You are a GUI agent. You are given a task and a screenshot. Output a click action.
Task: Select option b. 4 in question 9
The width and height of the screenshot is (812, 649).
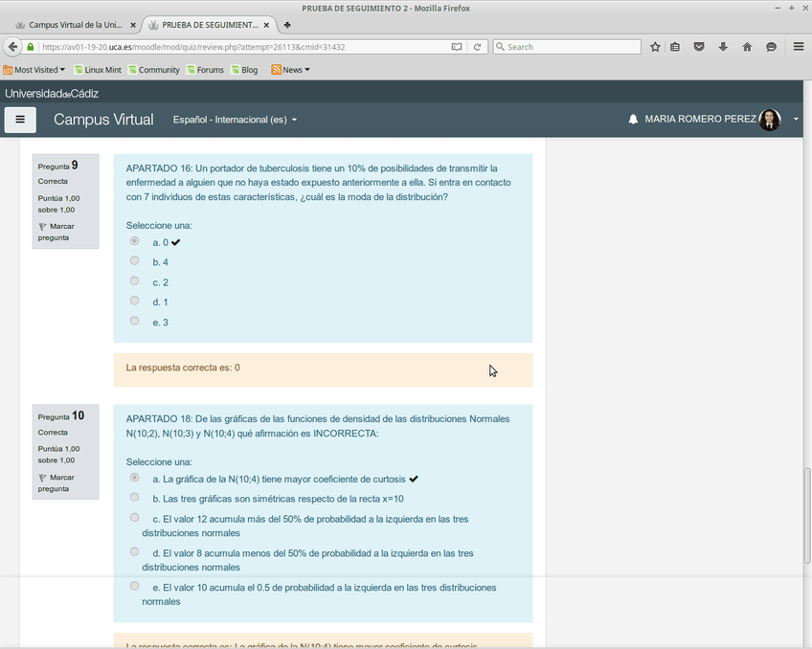tap(135, 260)
